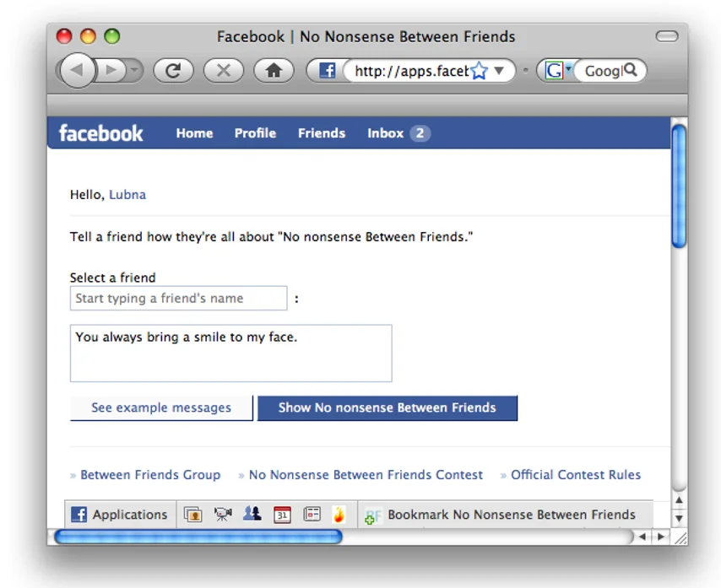This screenshot has width=721, height=588.
Task: Open the Official Contest Rules link
Action: point(576,475)
